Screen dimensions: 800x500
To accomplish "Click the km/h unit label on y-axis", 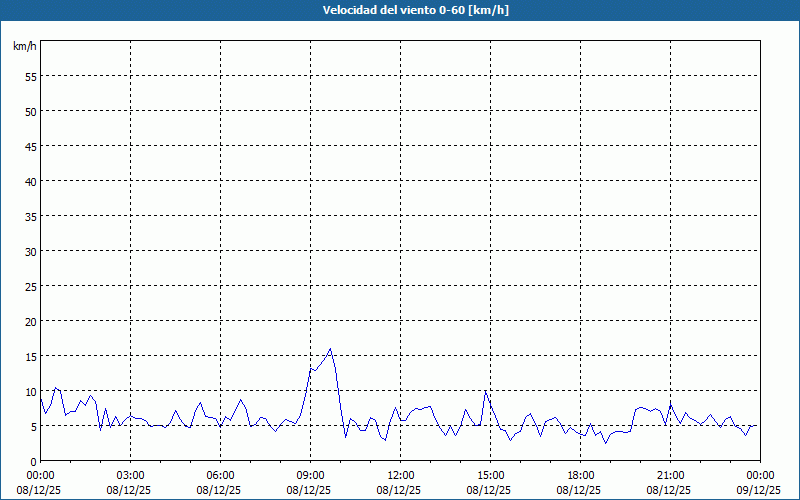I will [25, 46].
